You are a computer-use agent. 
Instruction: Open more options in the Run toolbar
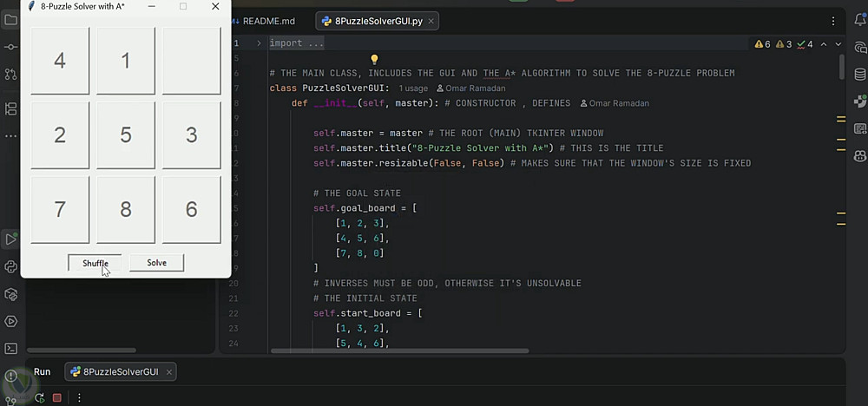[79, 397]
